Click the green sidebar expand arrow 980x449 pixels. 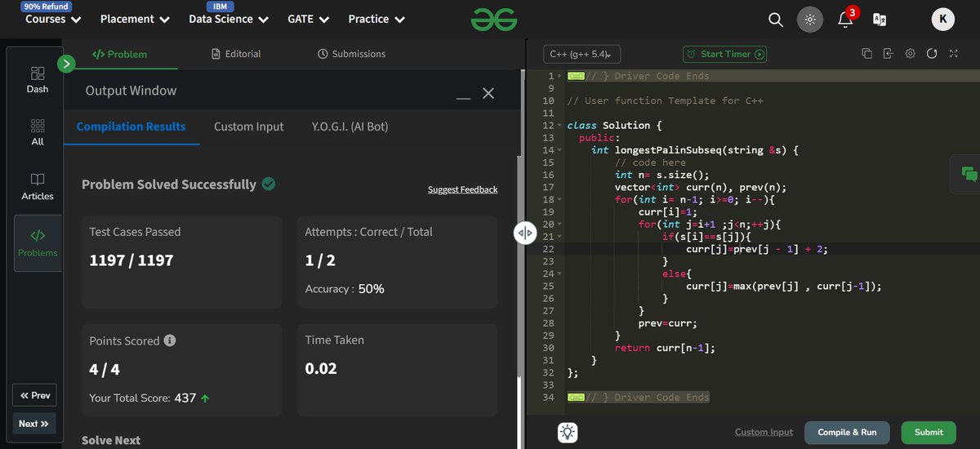[x=67, y=63]
